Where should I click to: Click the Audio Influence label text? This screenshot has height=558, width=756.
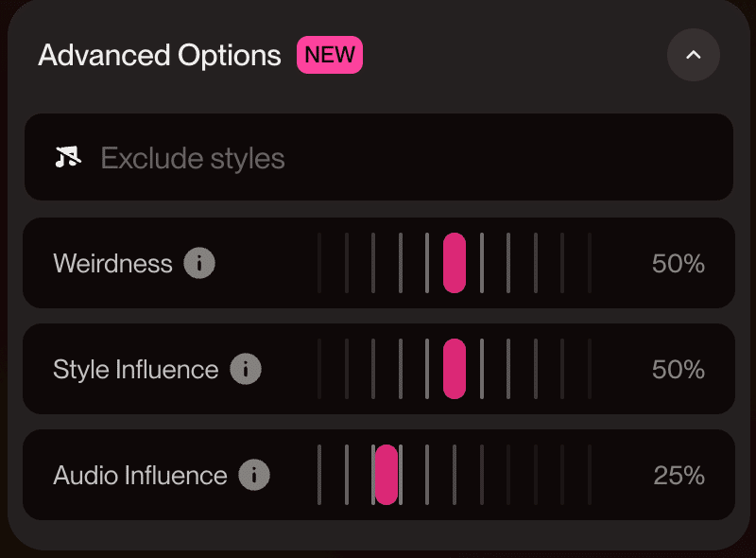(x=140, y=475)
